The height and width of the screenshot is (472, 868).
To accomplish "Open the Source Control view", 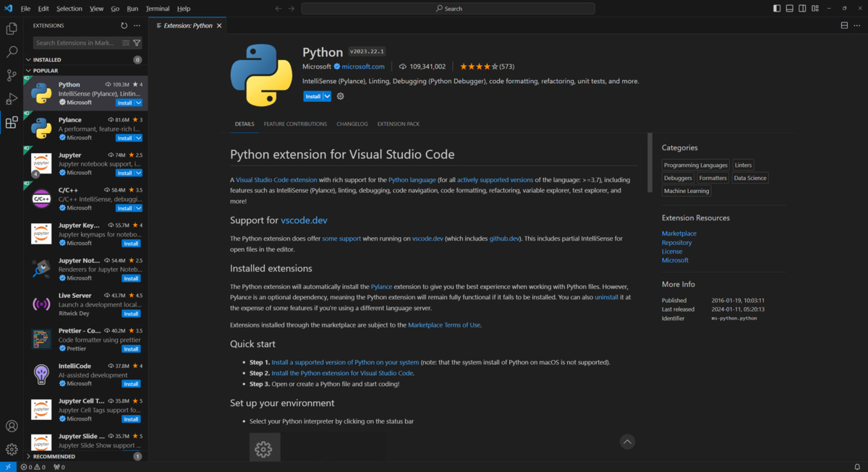I will pyautogui.click(x=11, y=75).
